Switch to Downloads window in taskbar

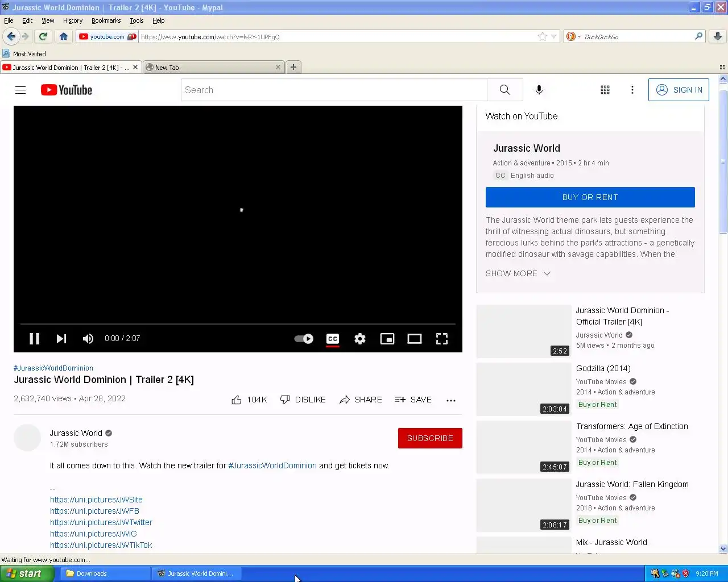pyautogui.click(x=104, y=573)
